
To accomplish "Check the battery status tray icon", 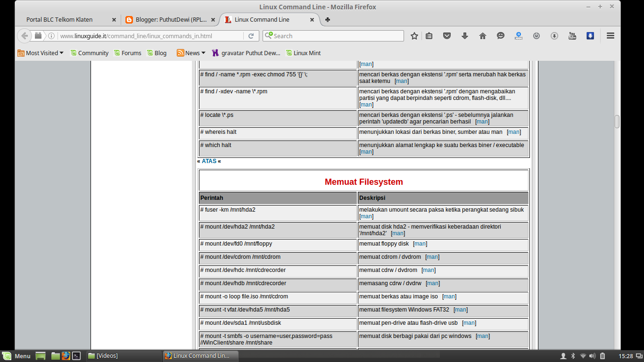I will click(x=603, y=356).
